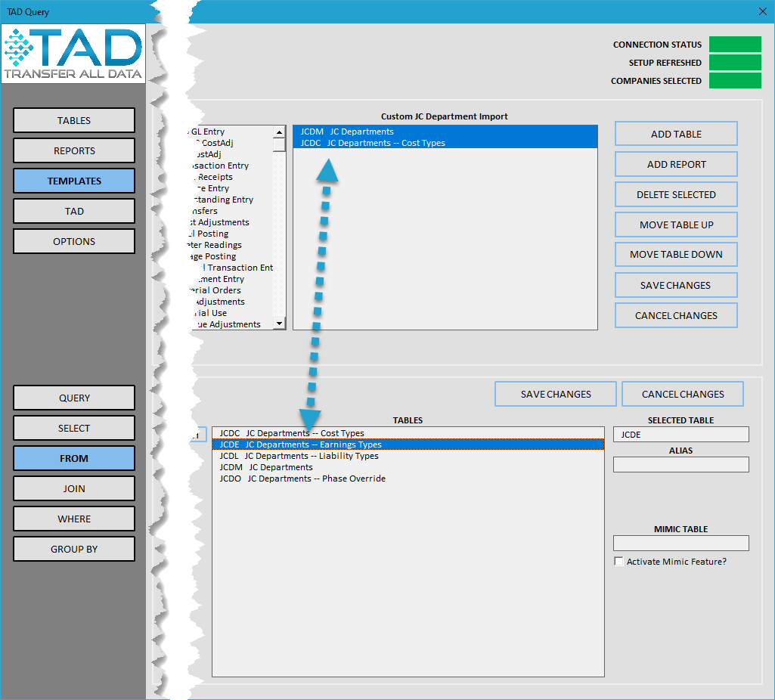
Task: Click the COMPANIES SELECTED green indicator
Action: [735, 81]
